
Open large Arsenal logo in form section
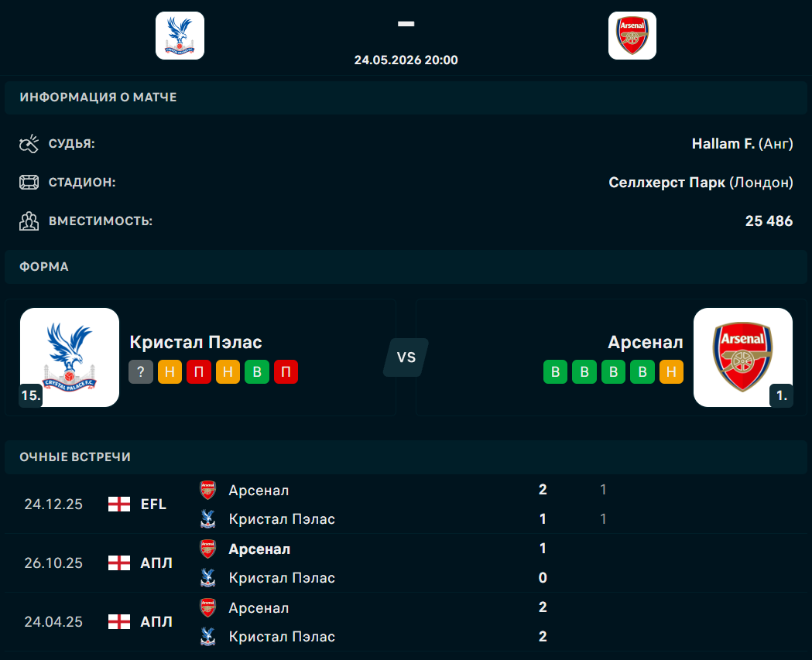pyautogui.click(x=743, y=357)
